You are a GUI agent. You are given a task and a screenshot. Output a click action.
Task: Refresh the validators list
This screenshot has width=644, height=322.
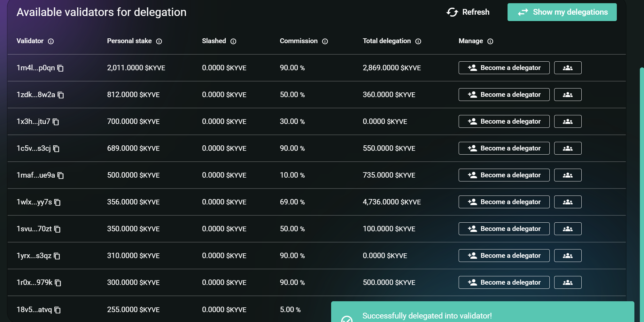pos(468,12)
